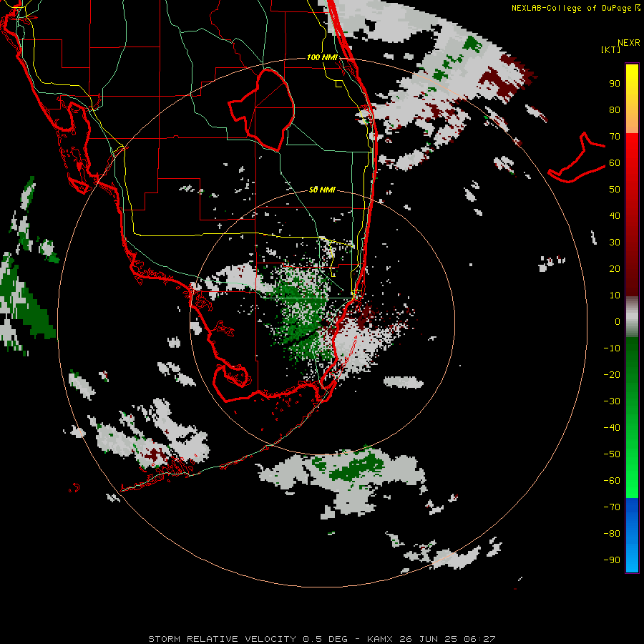The image size is (644, 644).
Task: Select the 100 NMI range ring label
Action: [x=322, y=57]
